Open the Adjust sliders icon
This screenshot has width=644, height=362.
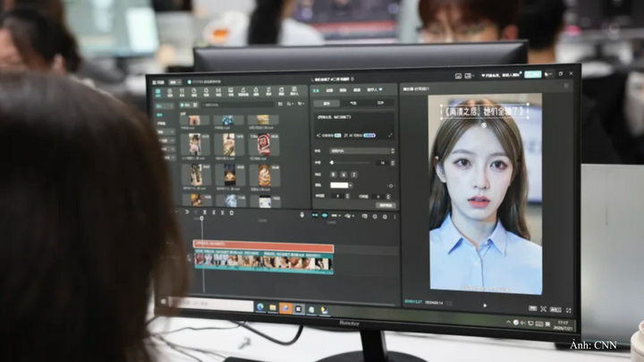(268, 91)
